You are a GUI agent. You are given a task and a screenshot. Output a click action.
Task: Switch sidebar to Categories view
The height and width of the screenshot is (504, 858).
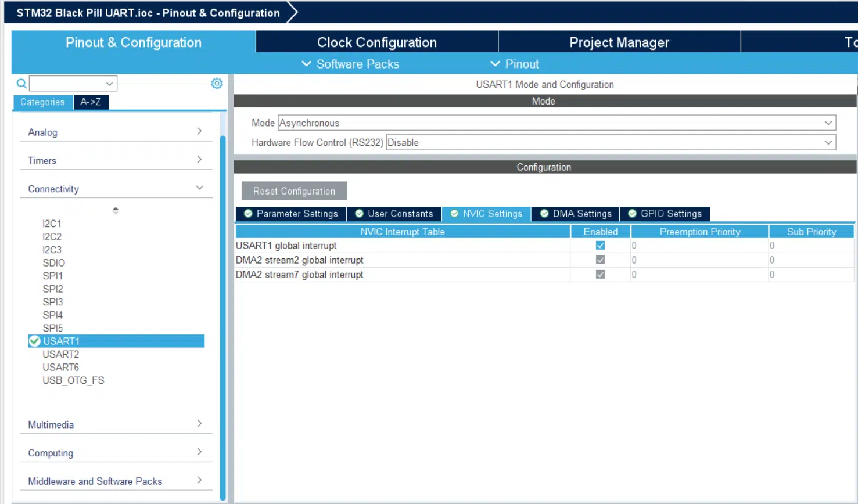pos(42,102)
